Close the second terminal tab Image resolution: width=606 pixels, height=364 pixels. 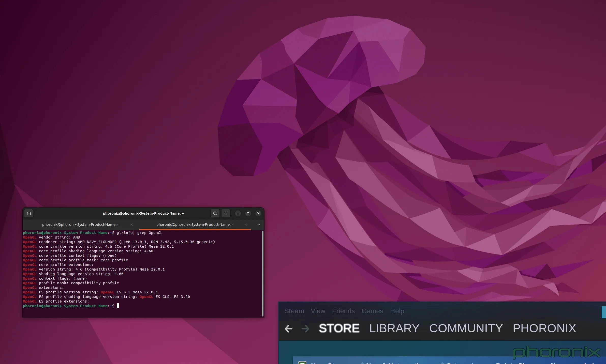tap(246, 225)
